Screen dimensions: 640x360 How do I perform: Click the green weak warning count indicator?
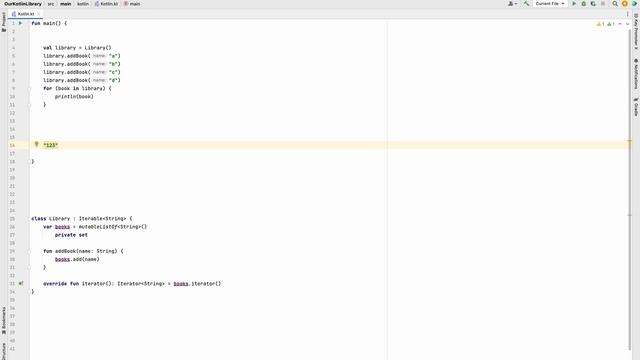611,24
